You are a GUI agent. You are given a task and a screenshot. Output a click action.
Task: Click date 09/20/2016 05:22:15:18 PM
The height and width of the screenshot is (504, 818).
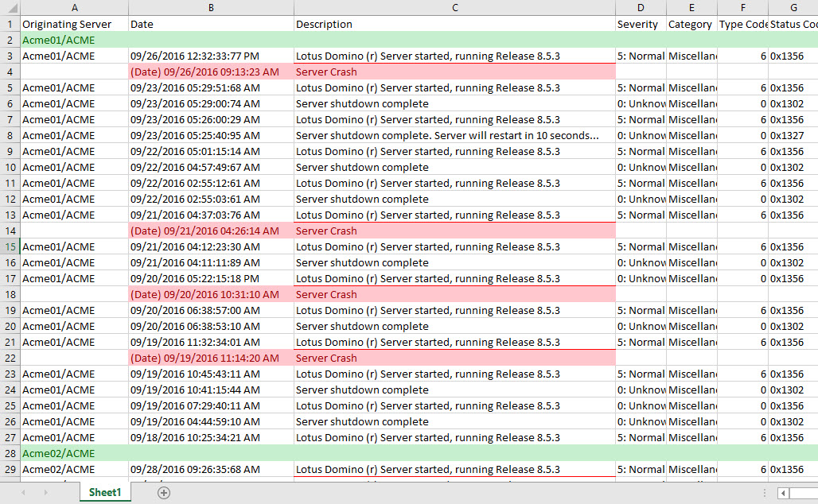(211, 279)
